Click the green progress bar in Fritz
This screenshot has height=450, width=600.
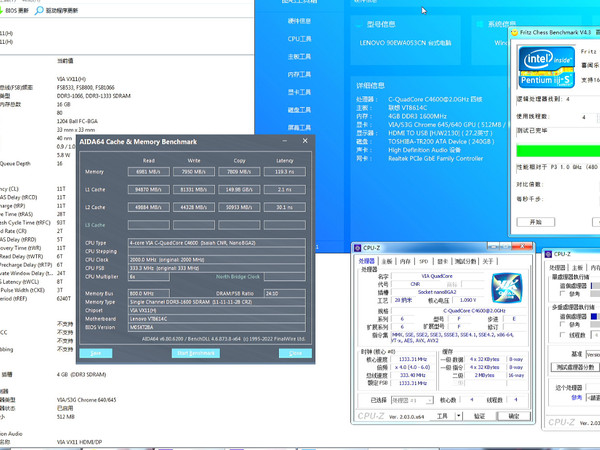tap(558, 151)
